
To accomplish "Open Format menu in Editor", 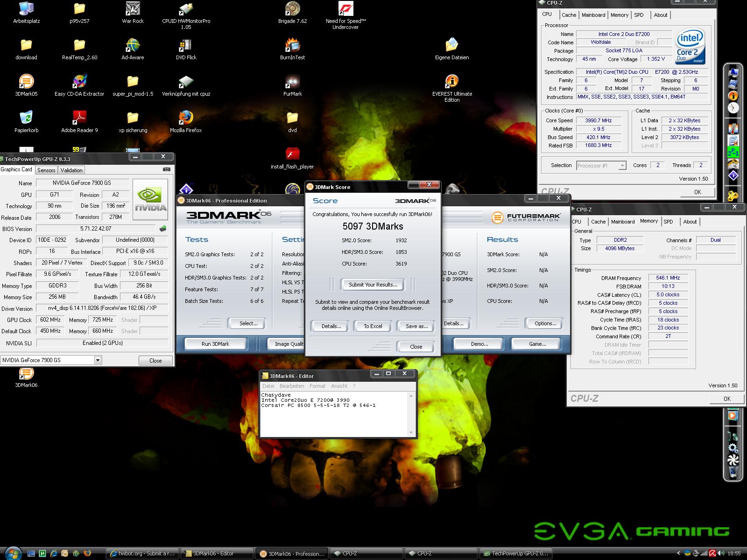I will pos(317,386).
